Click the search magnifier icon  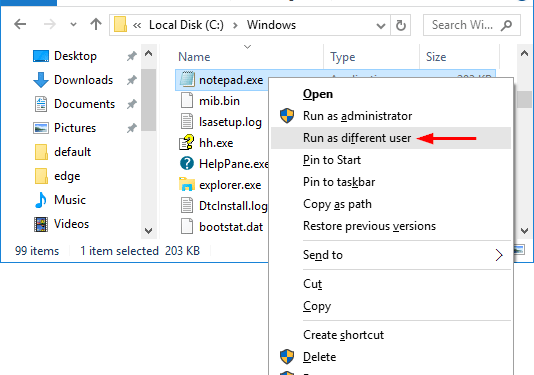[x=506, y=25]
